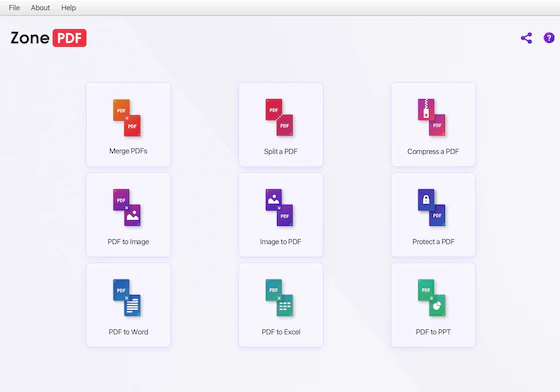Launch the Merge PDFs tool icon

click(127, 118)
